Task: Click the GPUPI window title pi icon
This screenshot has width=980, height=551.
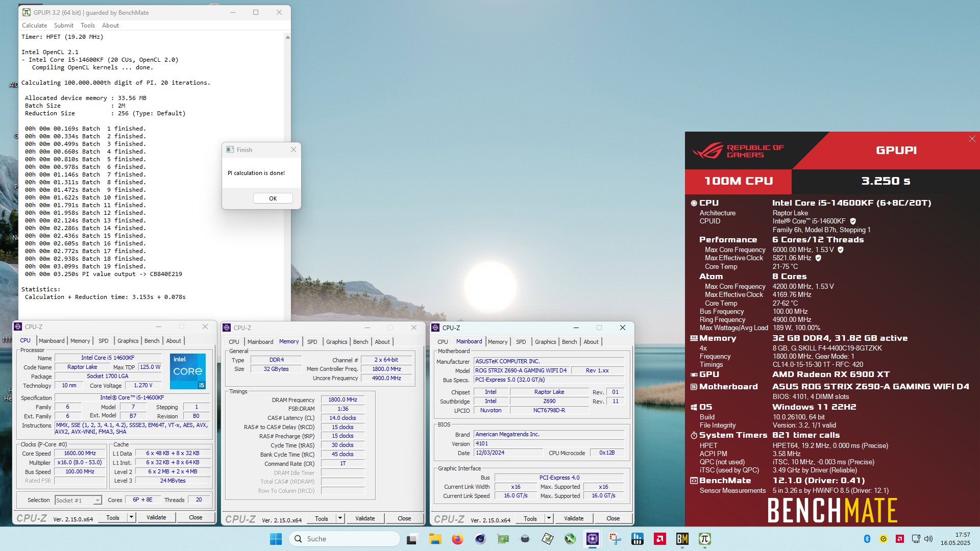Action: (27, 12)
